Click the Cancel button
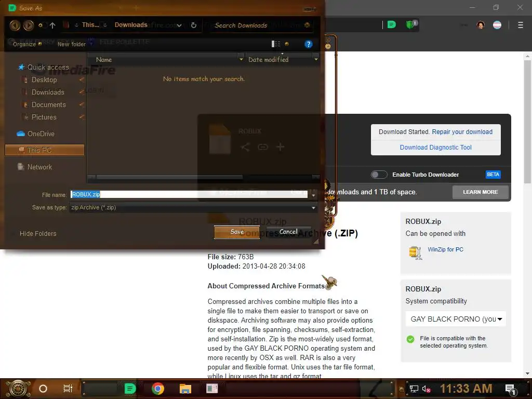Image resolution: width=532 pixels, height=399 pixels. [x=288, y=232]
